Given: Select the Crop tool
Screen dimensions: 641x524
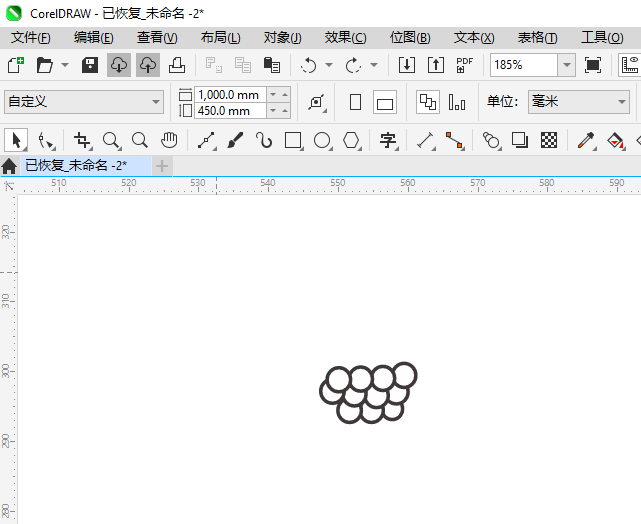Looking at the screenshot, I should [x=83, y=140].
